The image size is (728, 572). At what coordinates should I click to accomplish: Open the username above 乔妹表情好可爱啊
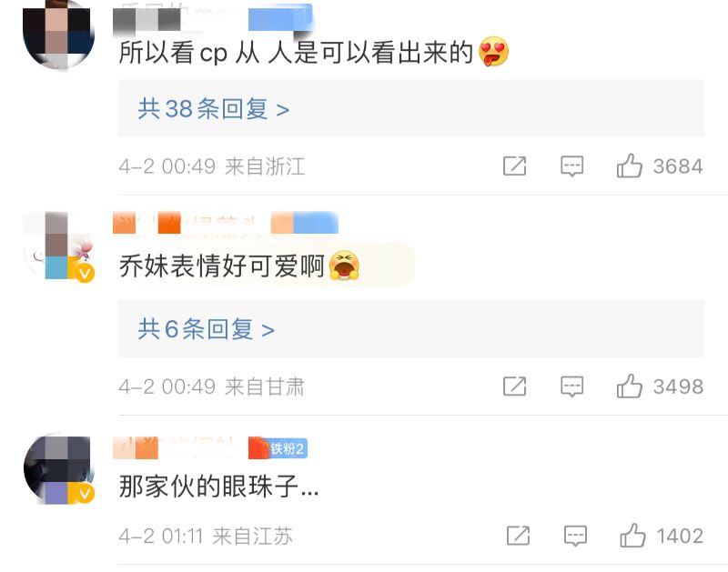pos(185,223)
